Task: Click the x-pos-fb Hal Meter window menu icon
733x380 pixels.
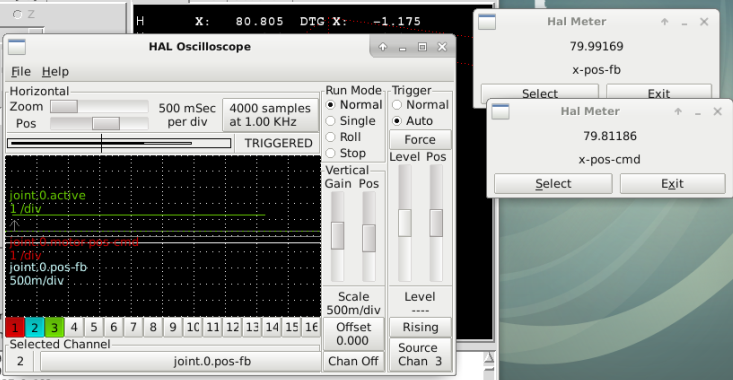Action: [x=487, y=22]
